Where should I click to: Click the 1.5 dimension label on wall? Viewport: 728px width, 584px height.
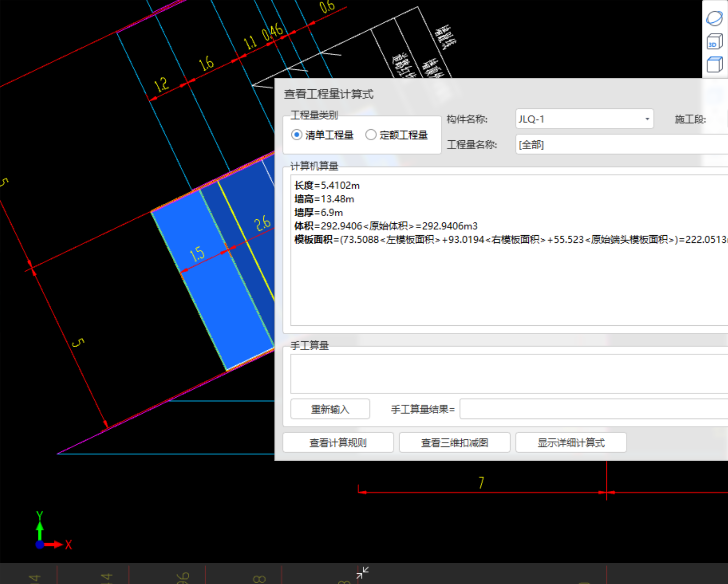tap(197, 254)
